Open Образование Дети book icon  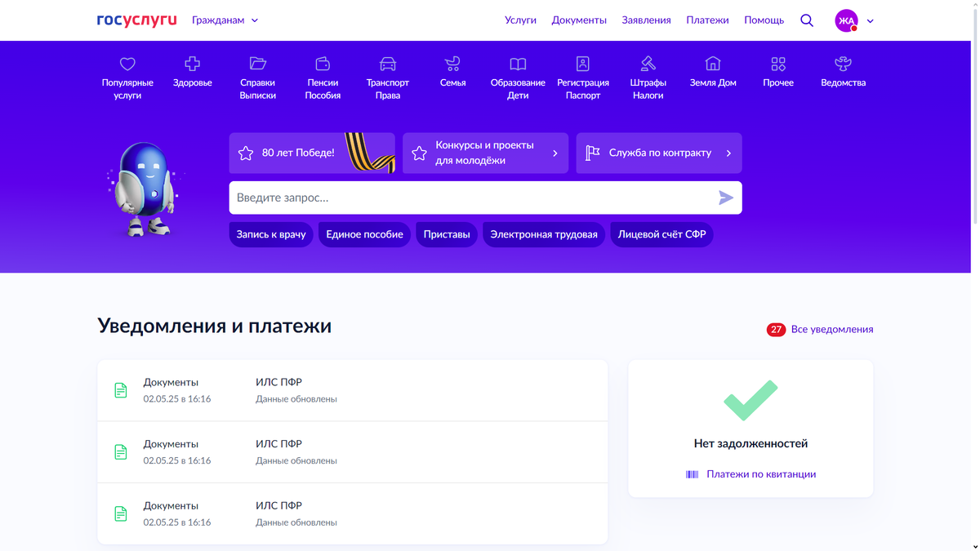tap(518, 64)
